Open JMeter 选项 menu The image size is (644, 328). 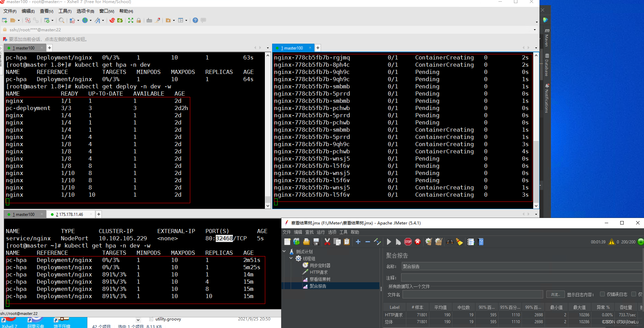click(332, 232)
